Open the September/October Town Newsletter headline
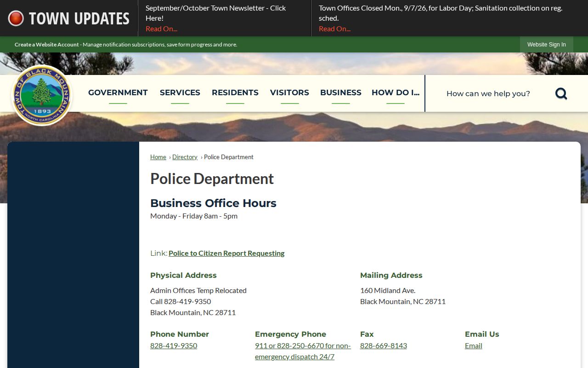The height and width of the screenshot is (368, 588). click(216, 13)
